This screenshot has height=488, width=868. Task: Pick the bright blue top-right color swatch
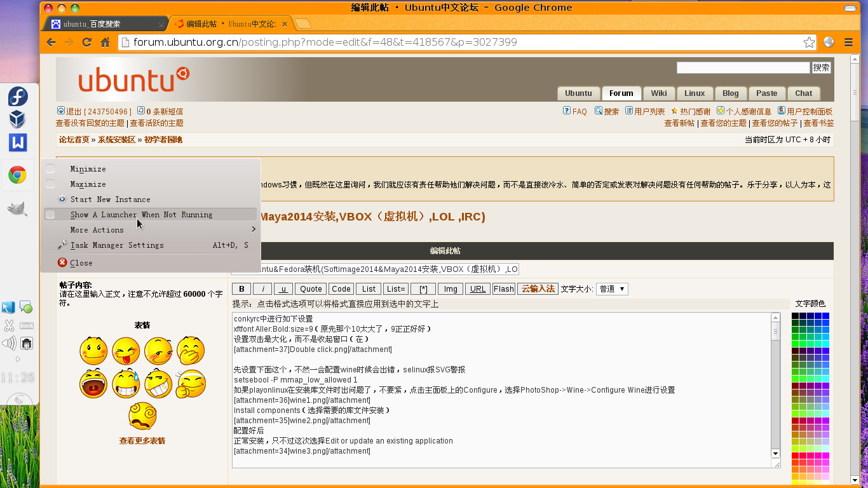tap(825, 316)
